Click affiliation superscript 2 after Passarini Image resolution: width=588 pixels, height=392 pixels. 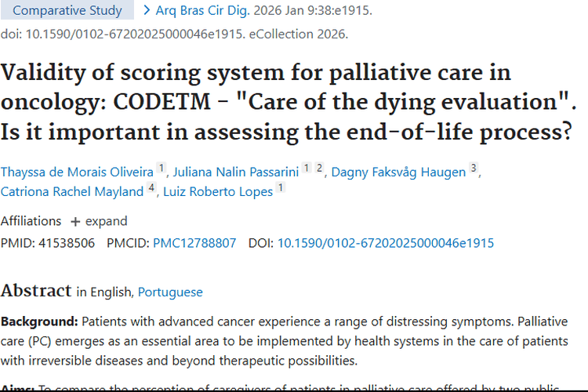[319, 168]
